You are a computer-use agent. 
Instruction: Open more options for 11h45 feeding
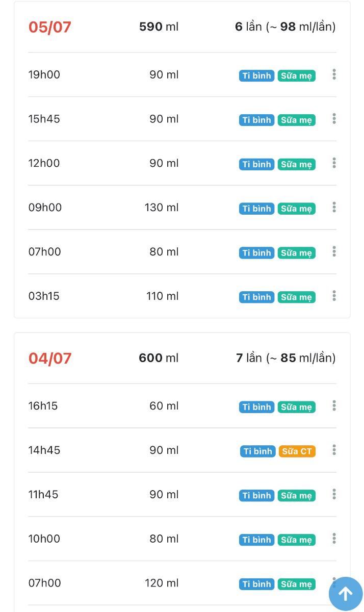point(334,495)
